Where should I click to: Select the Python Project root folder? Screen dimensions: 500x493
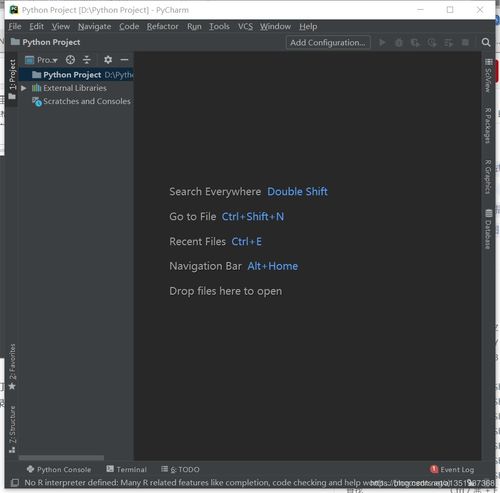coord(77,75)
